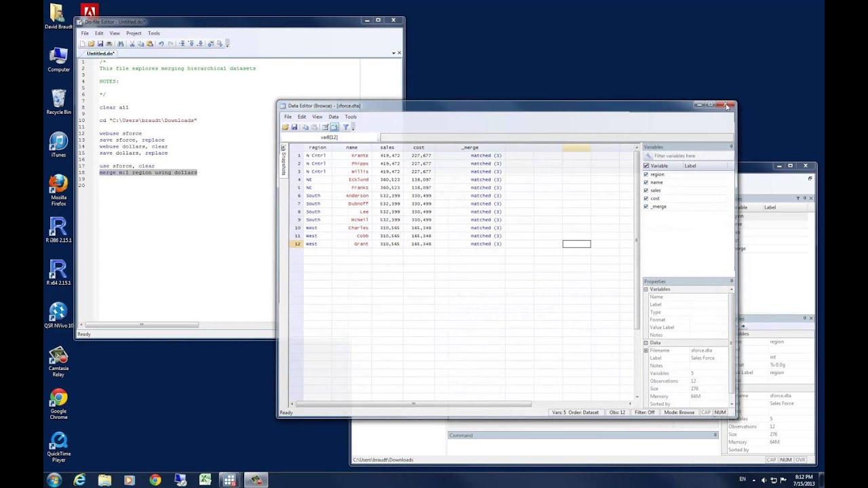Image resolution: width=868 pixels, height=488 pixels.
Task: Click _merge column header in data grid
Action: tap(470, 147)
